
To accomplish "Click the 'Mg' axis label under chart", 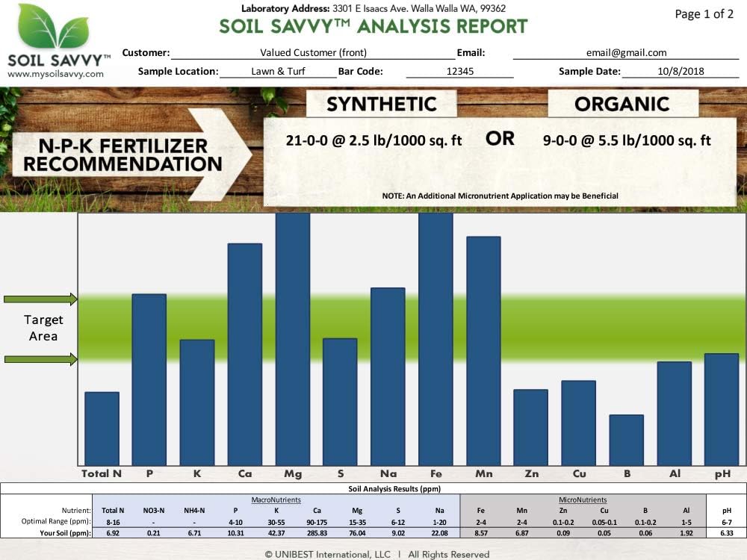I will [293, 474].
